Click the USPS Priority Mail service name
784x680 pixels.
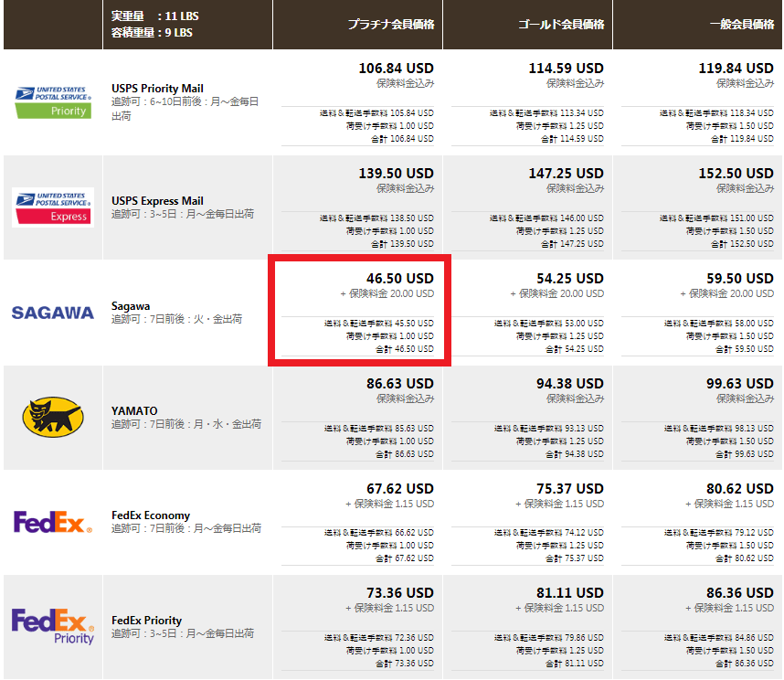pyautogui.click(x=157, y=89)
